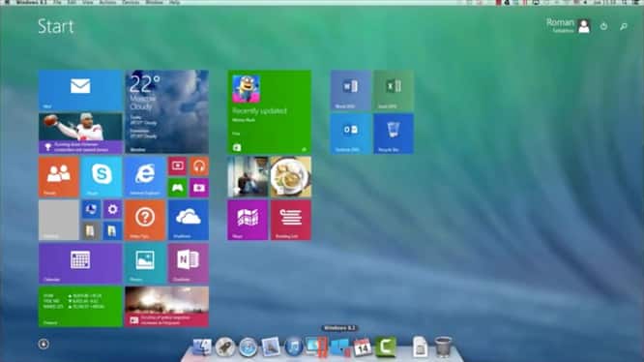Open Parallels Desktop icon in Dock
The image size is (644, 362).
316,347
